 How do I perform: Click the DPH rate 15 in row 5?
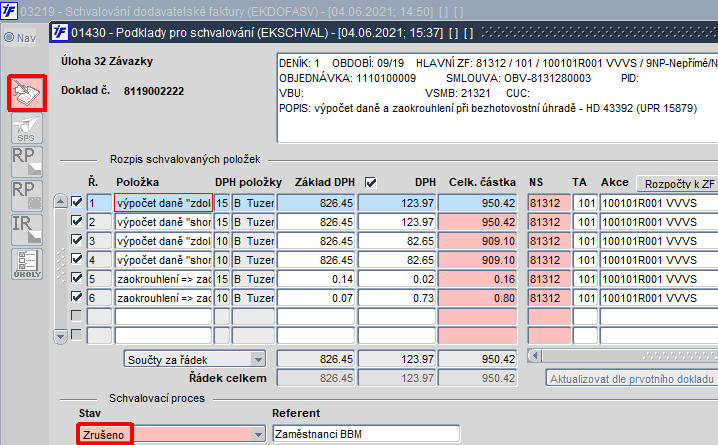pos(222,279)
